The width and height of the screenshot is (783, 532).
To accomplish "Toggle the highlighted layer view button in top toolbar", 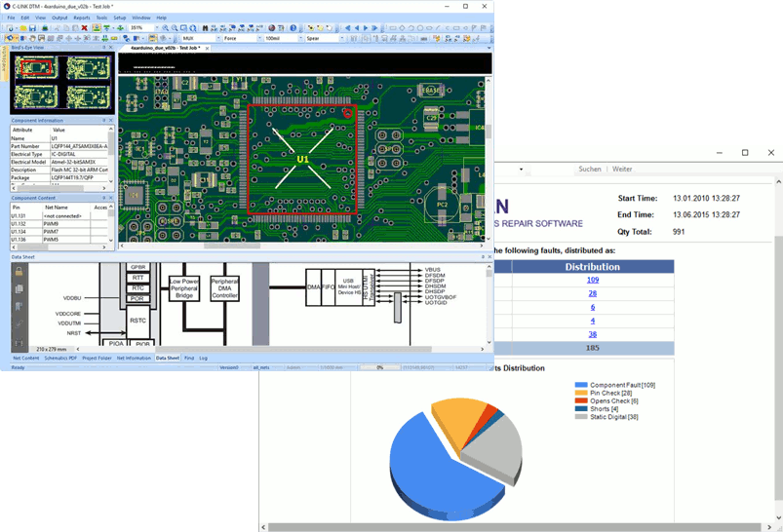I will (97, 28).
